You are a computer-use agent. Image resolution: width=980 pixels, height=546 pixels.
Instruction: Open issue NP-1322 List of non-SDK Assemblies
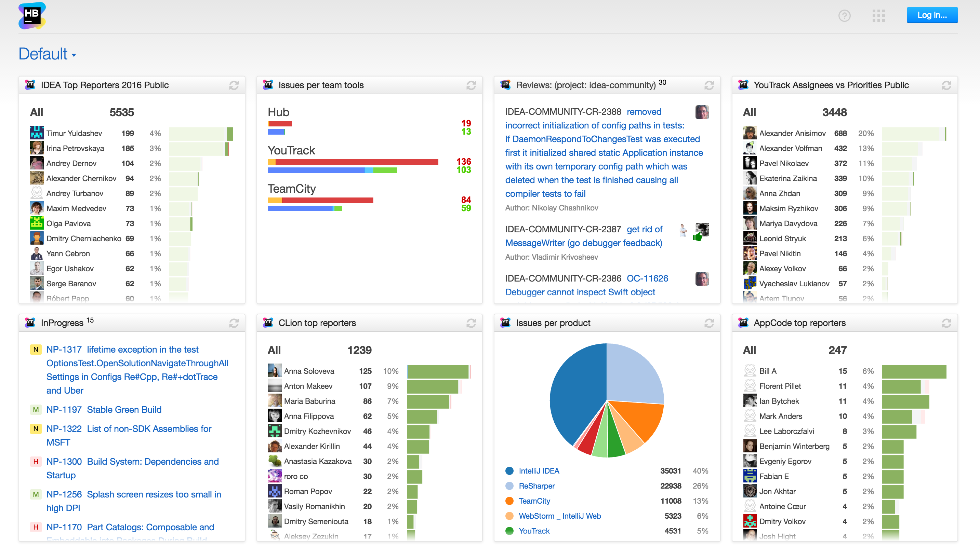point(129,435)
